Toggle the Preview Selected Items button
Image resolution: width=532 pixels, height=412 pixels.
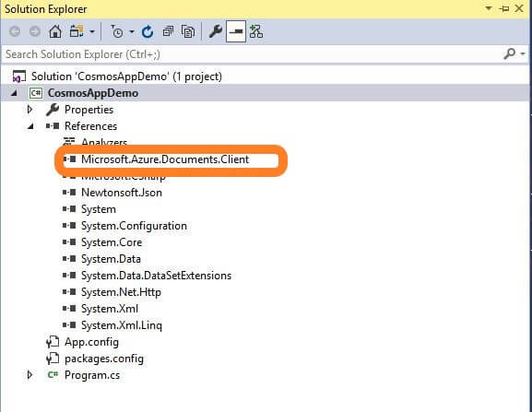(x=236, y=32)
